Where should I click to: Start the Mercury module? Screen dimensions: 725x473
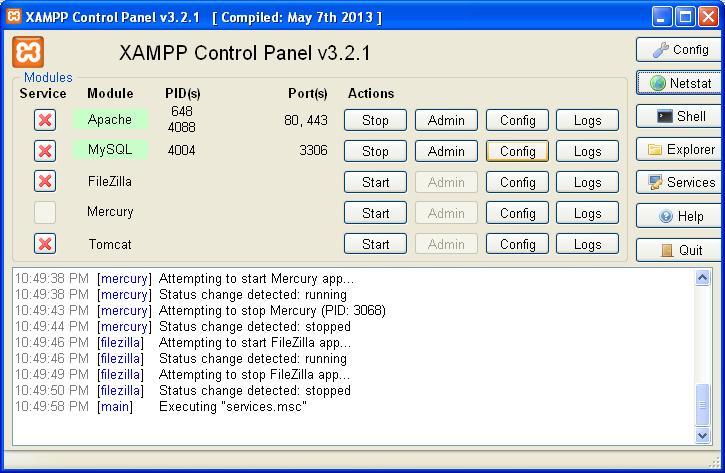point(375,213)
